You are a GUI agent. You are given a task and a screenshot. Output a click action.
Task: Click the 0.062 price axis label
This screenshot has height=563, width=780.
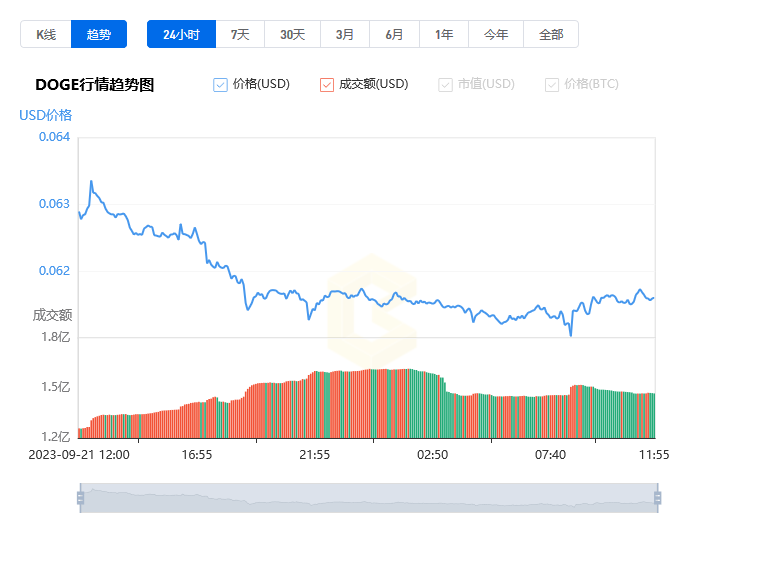(54, 271)
